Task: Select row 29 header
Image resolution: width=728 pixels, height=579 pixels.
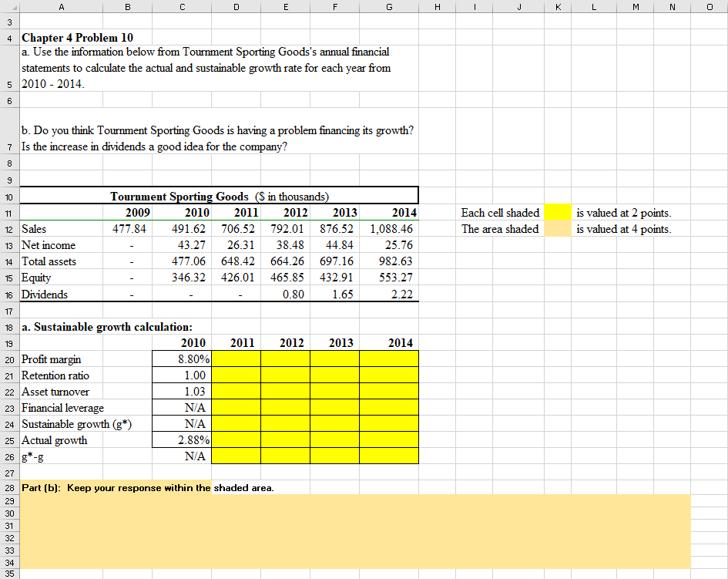Action: 9,501
